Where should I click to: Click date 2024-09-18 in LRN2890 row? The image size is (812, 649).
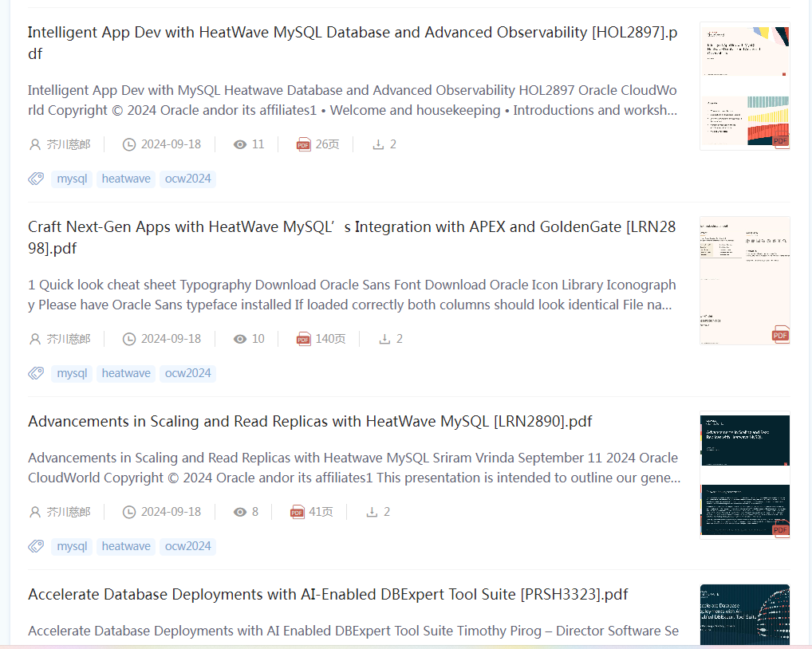click(171, 512)
